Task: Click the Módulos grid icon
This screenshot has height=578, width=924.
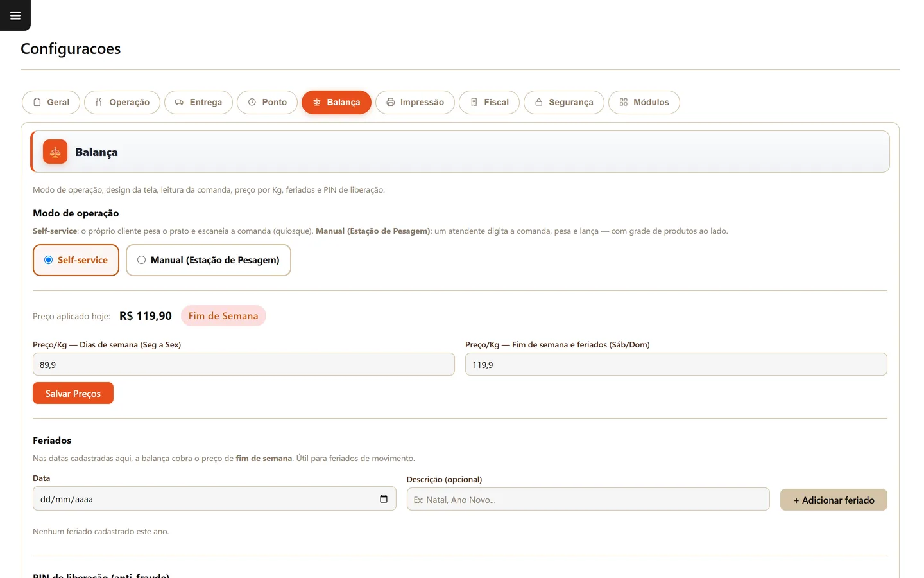Action: pos(624,102)
